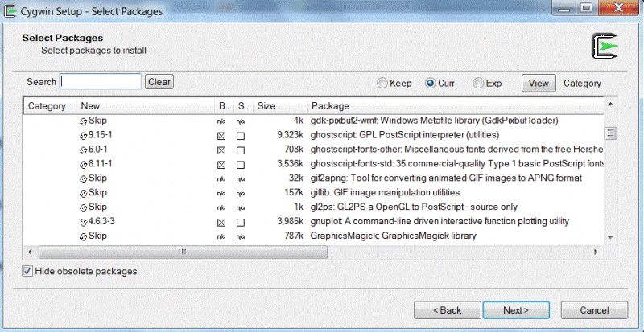
Task: Click version 4.6.3-3 for gnuplot
Action: click(101, 222)
